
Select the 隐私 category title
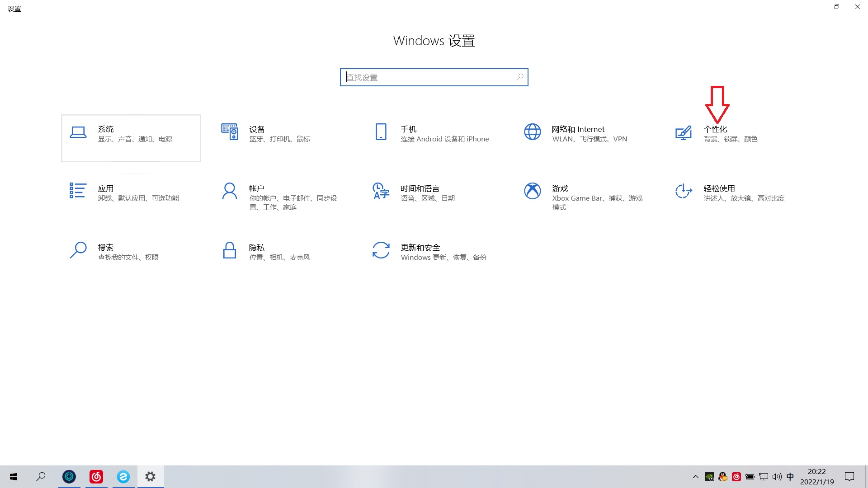pos(257,248)
